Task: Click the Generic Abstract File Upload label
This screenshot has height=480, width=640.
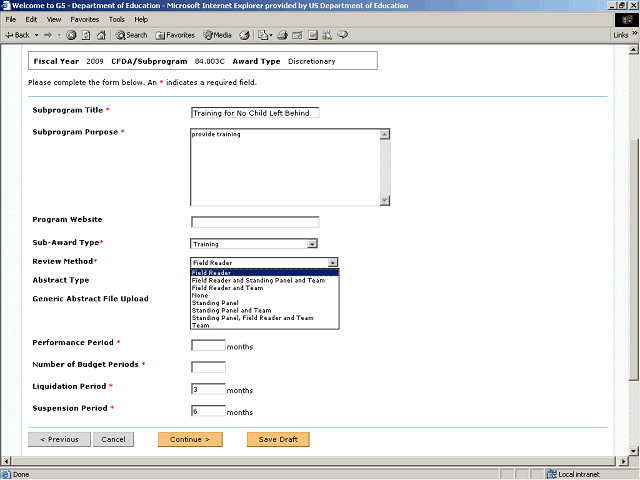Action: (90, 299)
